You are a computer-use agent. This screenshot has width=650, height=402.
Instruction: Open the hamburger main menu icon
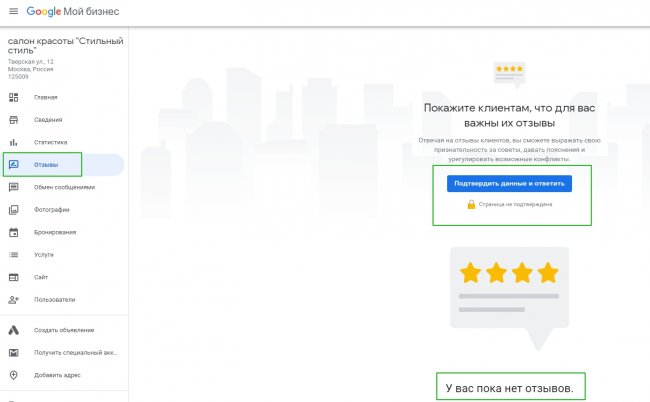13,11
